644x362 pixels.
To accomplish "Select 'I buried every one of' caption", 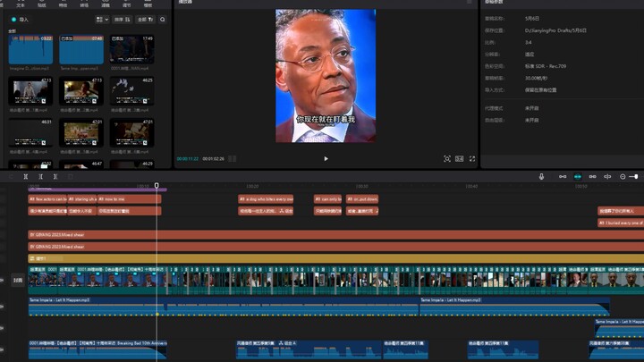I will 621,223.
